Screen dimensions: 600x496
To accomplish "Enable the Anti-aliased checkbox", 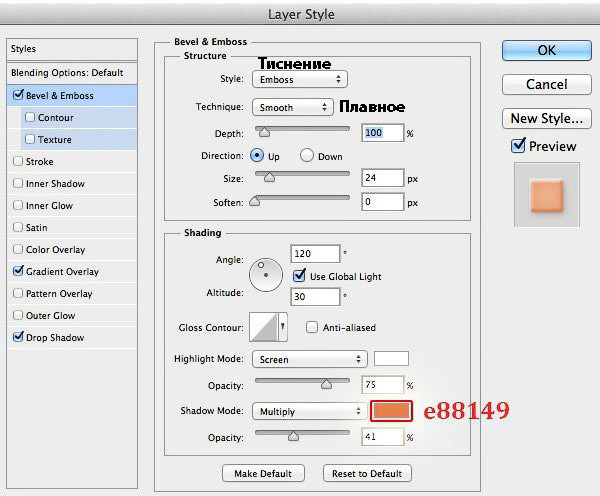I will click(311, 327).
